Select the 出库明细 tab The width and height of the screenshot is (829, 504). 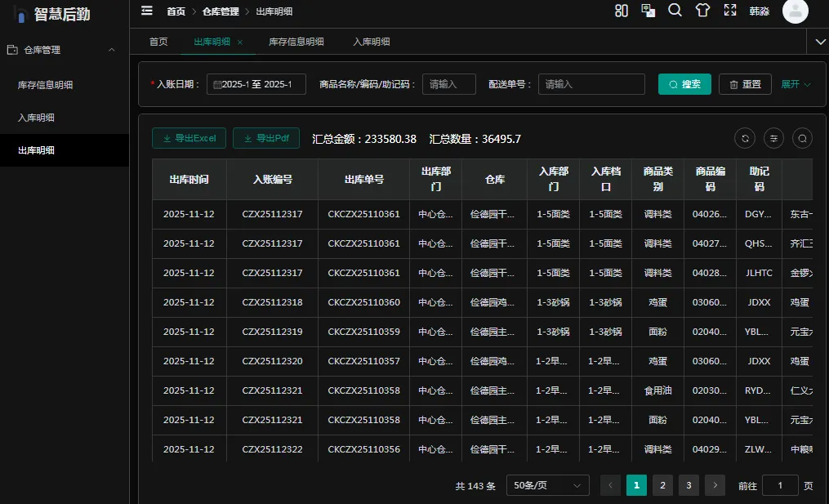click(x=212, y=42)
